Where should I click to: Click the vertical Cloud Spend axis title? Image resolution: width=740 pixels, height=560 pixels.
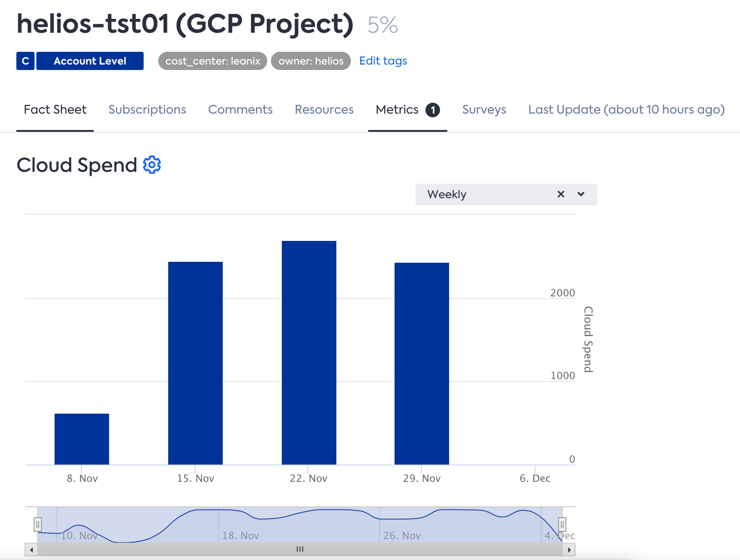pyautogui.click(x=588, y=339)
